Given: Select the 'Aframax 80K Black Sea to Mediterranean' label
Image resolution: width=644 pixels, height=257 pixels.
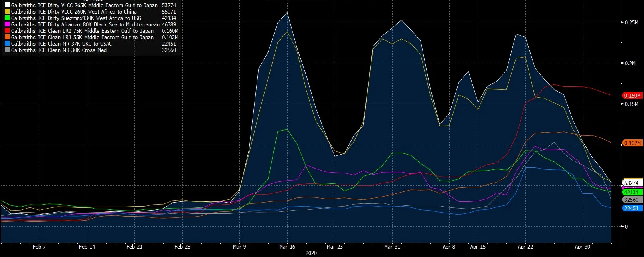Looking at the screenshot, I should tap(85, 24).
